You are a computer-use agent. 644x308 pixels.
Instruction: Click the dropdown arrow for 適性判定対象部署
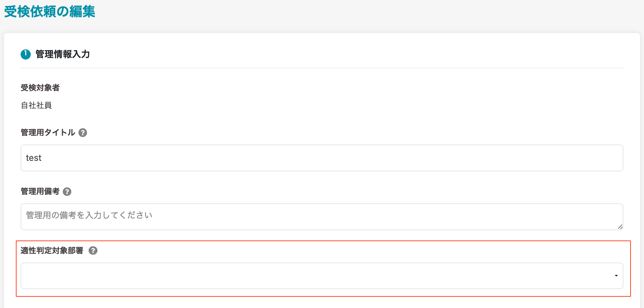coord(616,276)
